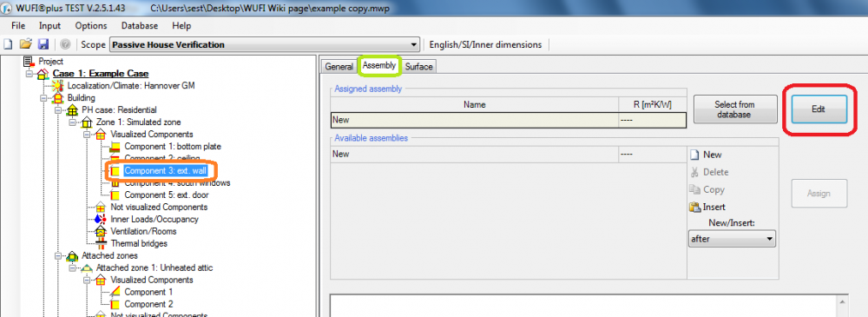Screen dimensions: 868x317
Task: Click the Save floppy disk icon
Action: (43, 44)
